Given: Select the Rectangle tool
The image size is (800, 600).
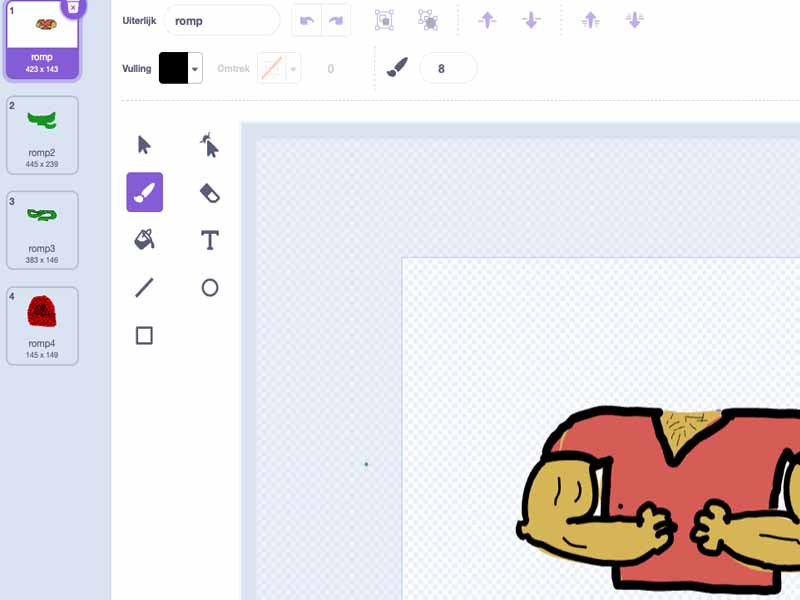Looking at the screenshot, I should [x=144, y=335].
